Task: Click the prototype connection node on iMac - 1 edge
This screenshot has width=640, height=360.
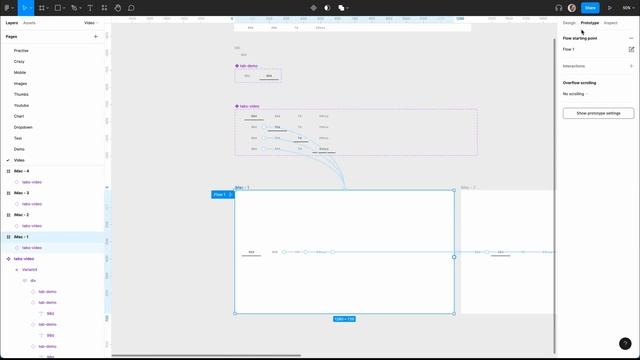Action: click(454, 257)
